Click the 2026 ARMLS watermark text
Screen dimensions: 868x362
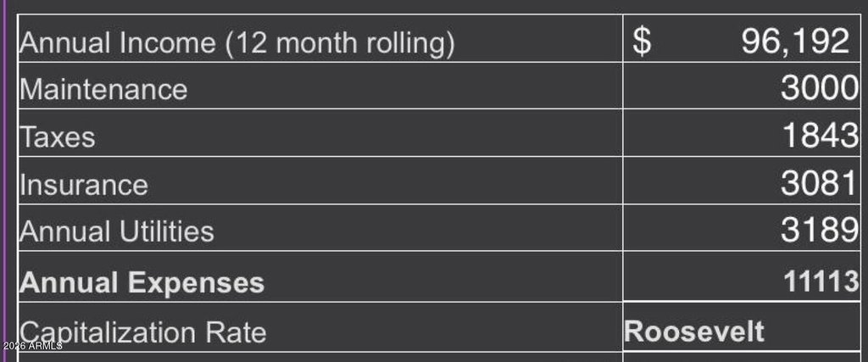tap(32, 347)
